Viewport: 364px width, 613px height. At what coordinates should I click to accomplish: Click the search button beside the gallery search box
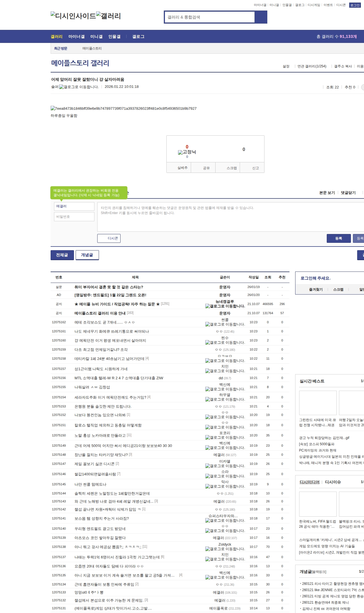point(261,17)
